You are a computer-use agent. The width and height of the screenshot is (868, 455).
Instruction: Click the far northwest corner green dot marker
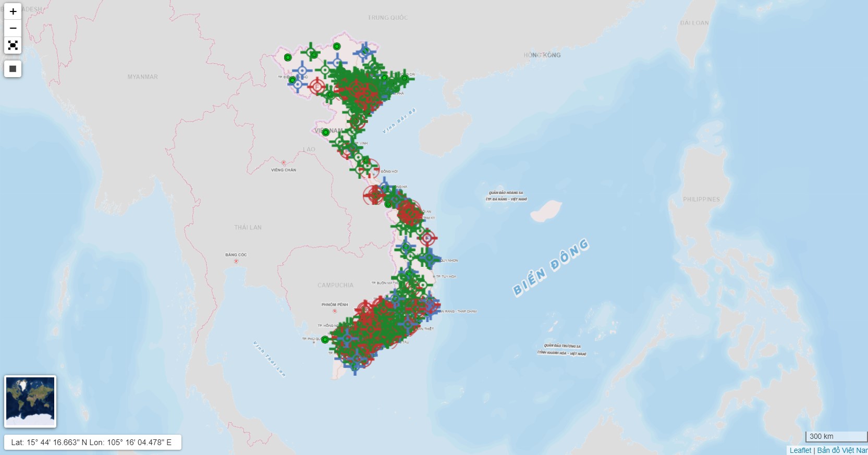(x=288, y=57)
